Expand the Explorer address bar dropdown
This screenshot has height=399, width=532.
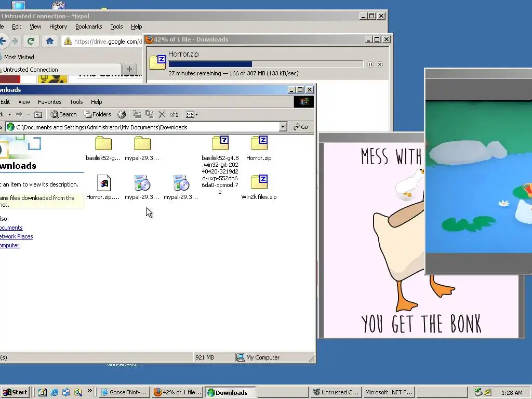click(283, 127)
